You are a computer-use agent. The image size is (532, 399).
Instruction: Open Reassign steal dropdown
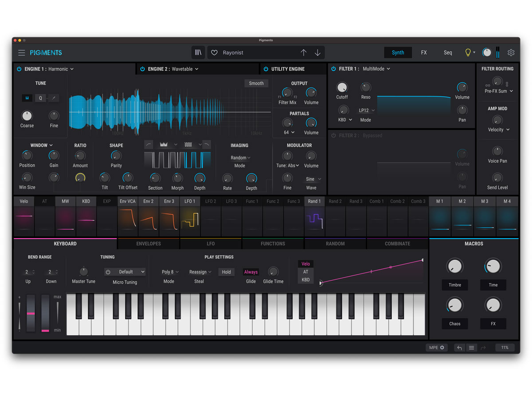coord(200,272)
